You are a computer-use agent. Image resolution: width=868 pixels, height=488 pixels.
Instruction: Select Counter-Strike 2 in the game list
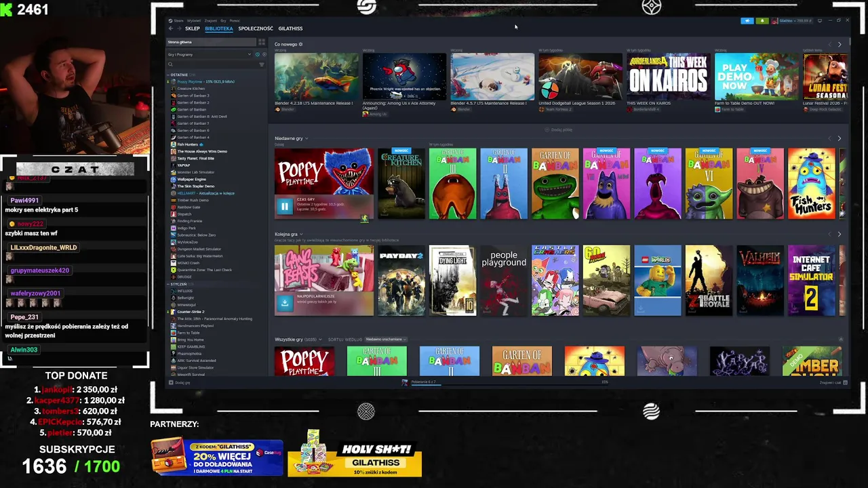point(191,312)
